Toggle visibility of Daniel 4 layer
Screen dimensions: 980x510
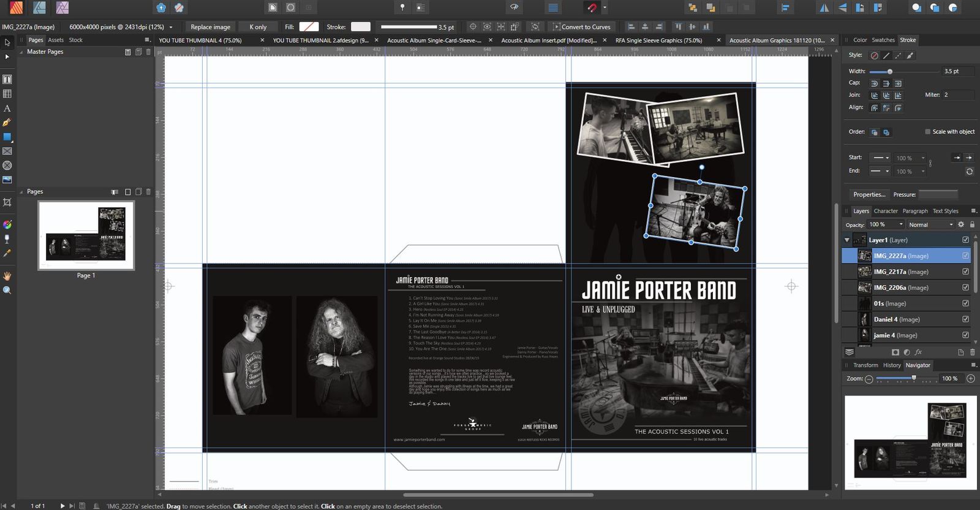pyautogui.click(x=965, y=319)
